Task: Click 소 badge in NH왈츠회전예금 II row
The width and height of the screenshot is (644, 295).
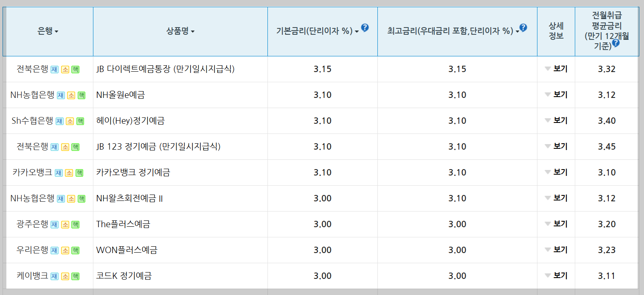Action: [71, 199]
